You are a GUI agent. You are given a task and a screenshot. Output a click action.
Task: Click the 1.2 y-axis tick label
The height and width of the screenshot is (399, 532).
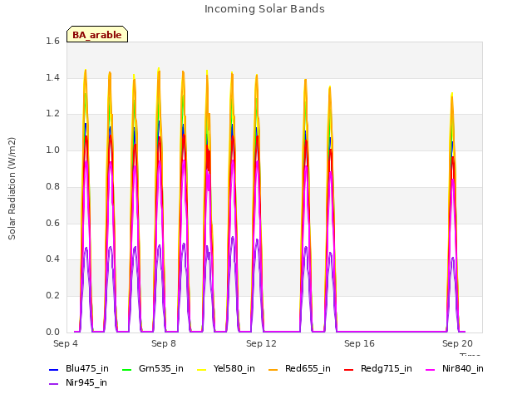pyautogui.click(x=52, y=114)
